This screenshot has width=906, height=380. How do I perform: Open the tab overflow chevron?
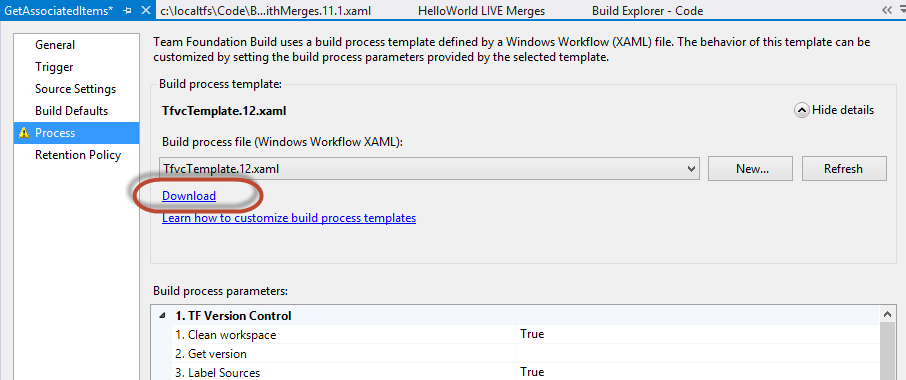point(887,10)
